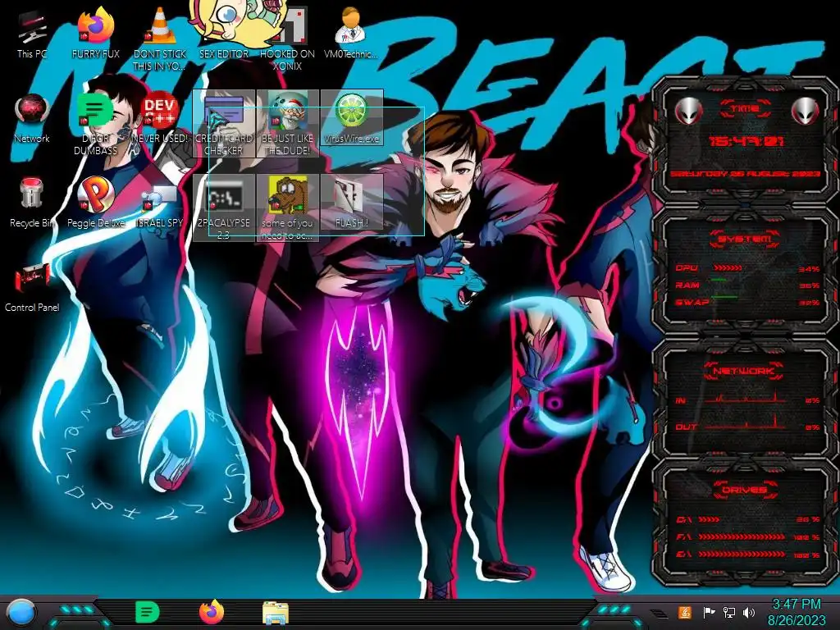
Task: Click the right alien head in Time widget
Action: (806, 111)
